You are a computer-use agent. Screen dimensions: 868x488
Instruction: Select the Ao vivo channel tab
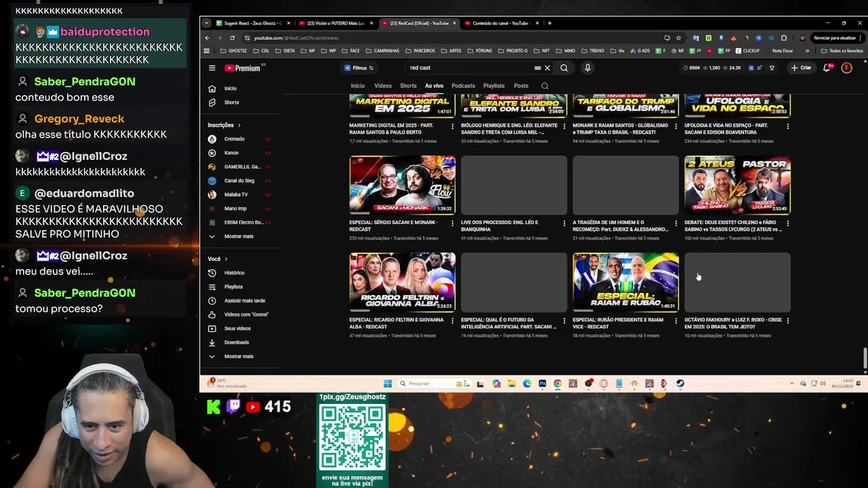pyautogui.click(x=434, y=86)
